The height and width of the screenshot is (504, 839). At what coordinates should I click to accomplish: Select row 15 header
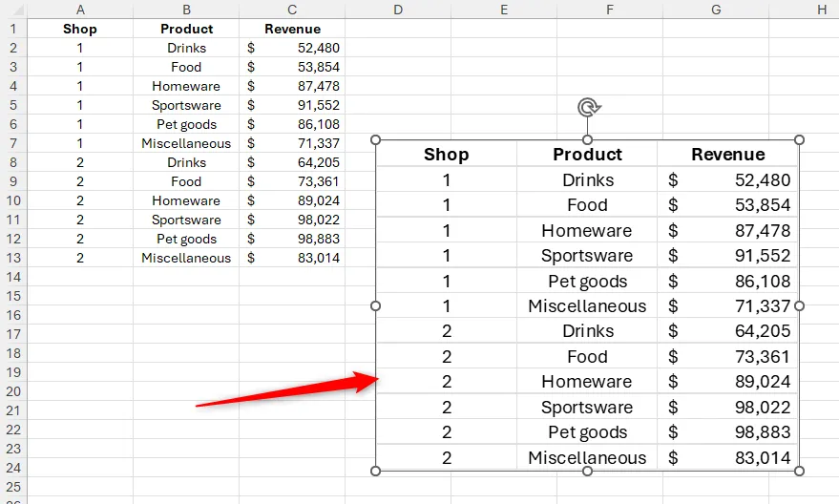[13, 296]
